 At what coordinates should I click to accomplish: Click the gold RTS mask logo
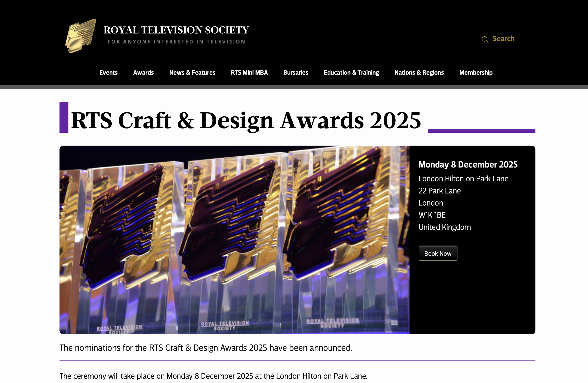(81, 36)
